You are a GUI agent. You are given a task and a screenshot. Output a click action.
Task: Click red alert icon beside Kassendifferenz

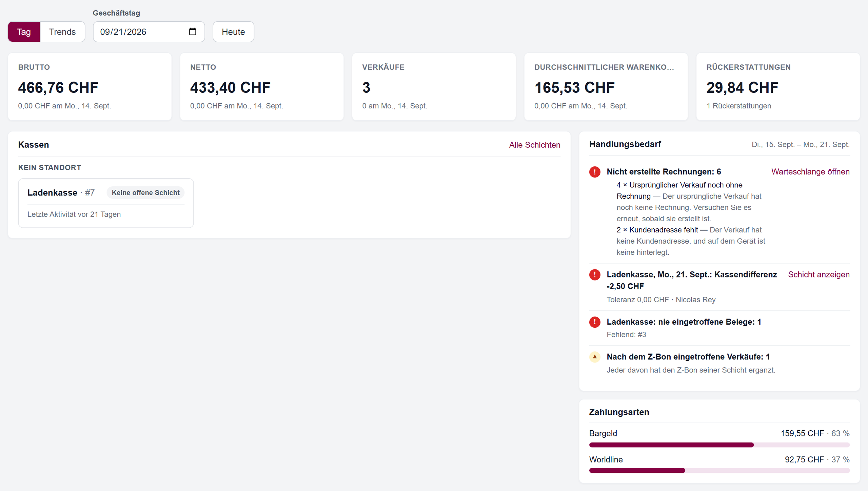pos(595,274)
